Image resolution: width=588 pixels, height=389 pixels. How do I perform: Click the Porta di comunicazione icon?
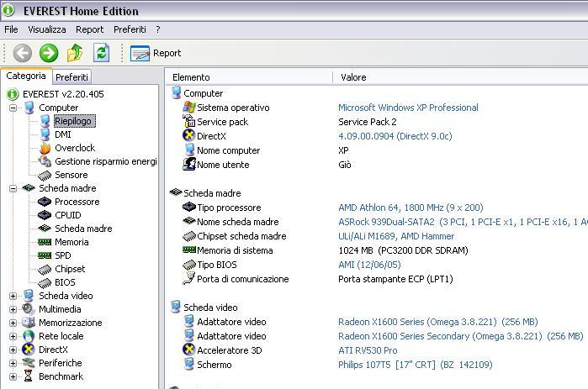189,278
